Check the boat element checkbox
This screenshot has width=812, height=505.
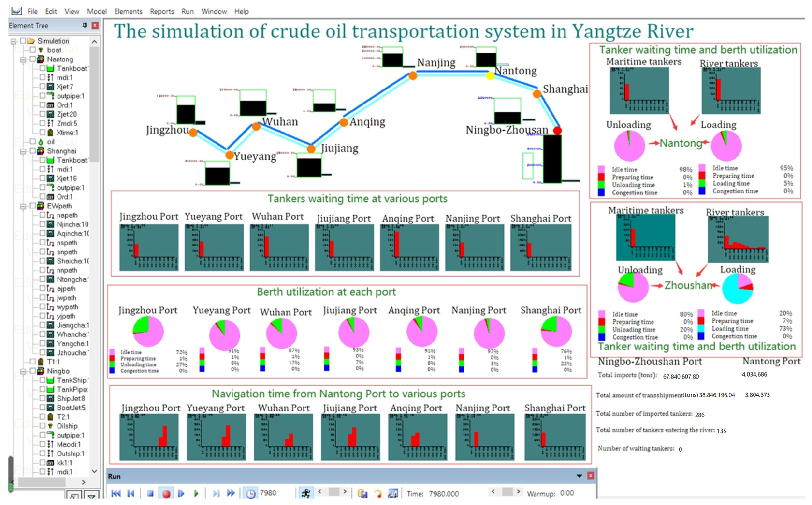[33, 50]
